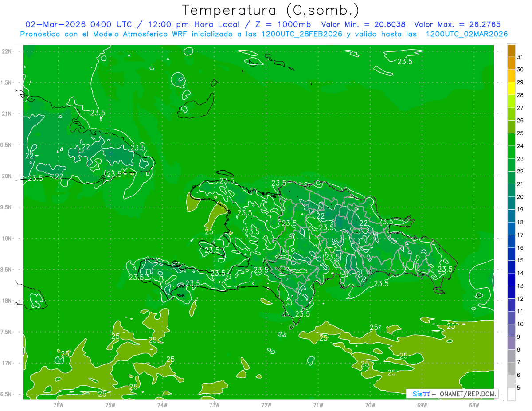Click the '1200UTC_28FEB2026' initialization time text
This screenshot has height=411, width=532.
[x=301, y=34]
